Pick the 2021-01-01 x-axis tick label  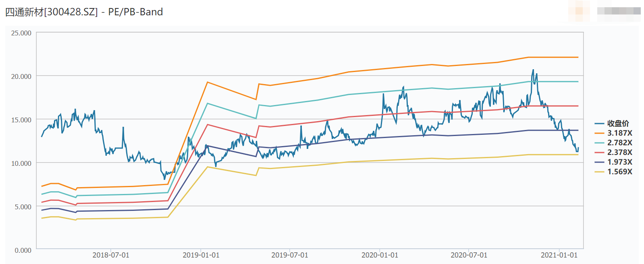tap(559, 255)
